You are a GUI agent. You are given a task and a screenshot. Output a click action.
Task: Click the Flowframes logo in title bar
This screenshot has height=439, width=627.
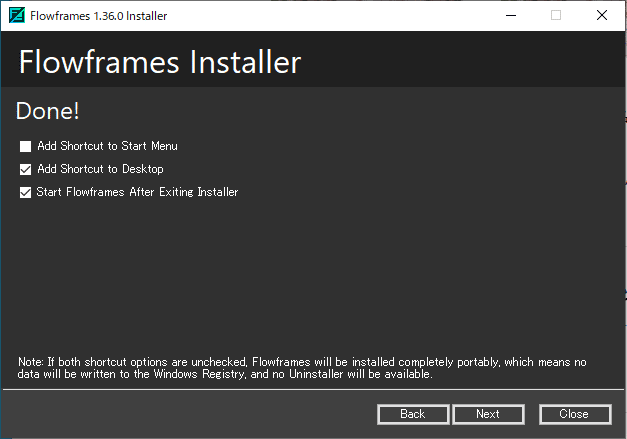(17, 16)
